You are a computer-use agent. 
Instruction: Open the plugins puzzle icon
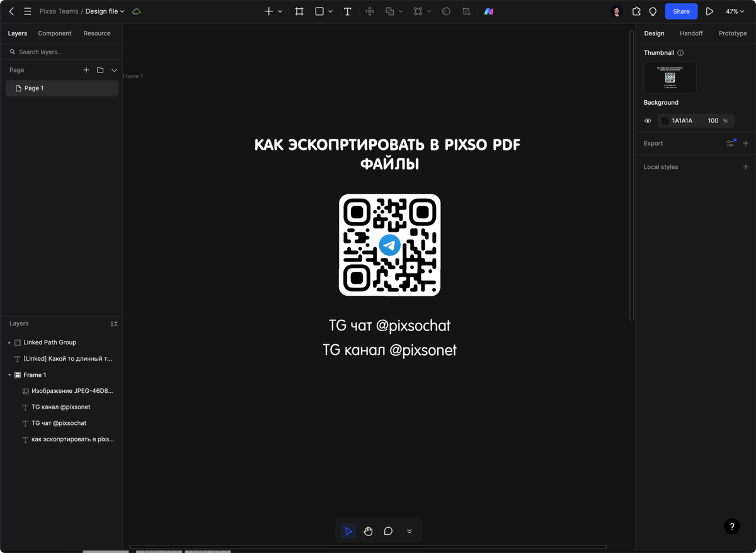coord(636,11)
